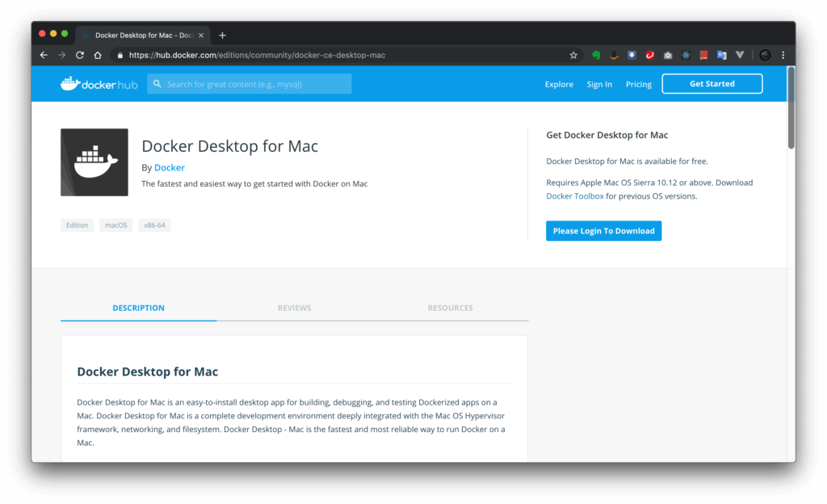The image size is (827, 504).
Task: Open the Evernote elephant extension
Action: tap(596, 55)
